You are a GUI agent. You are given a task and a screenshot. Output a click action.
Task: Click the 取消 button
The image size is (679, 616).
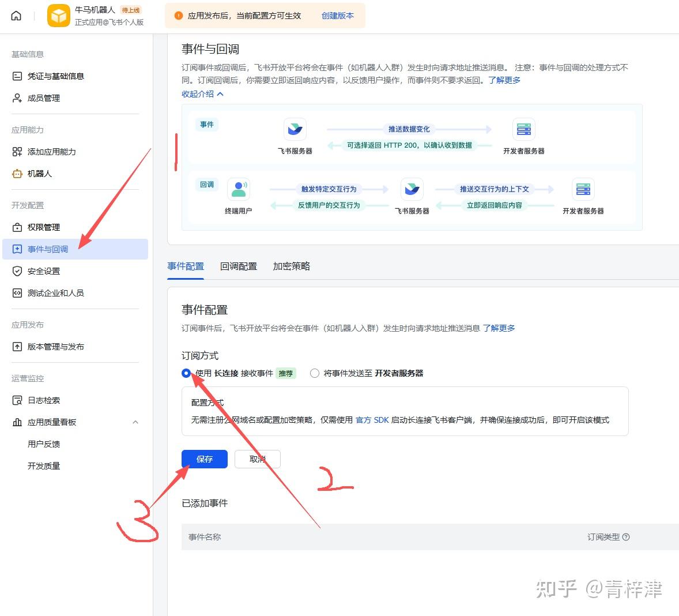(x=257, y=459)
